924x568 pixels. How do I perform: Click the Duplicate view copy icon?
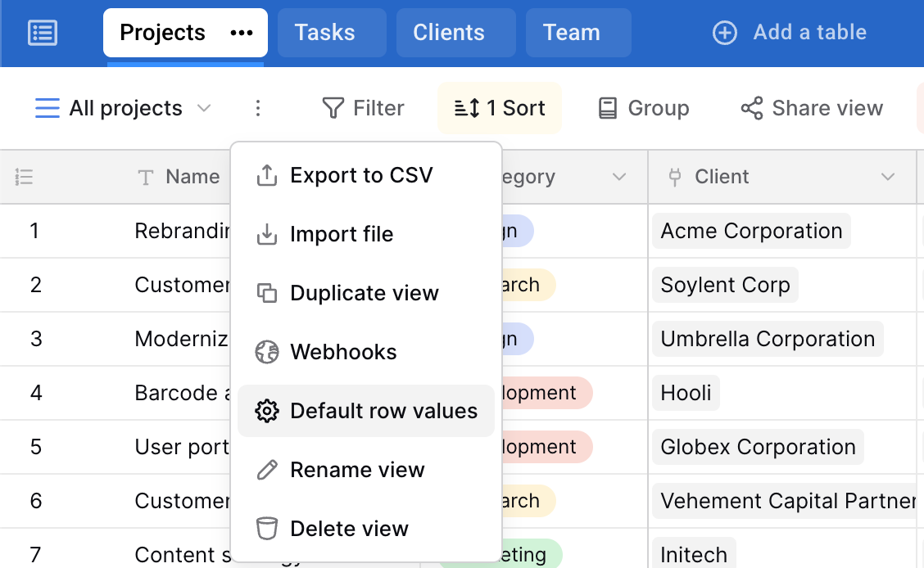tap(267, 293)
